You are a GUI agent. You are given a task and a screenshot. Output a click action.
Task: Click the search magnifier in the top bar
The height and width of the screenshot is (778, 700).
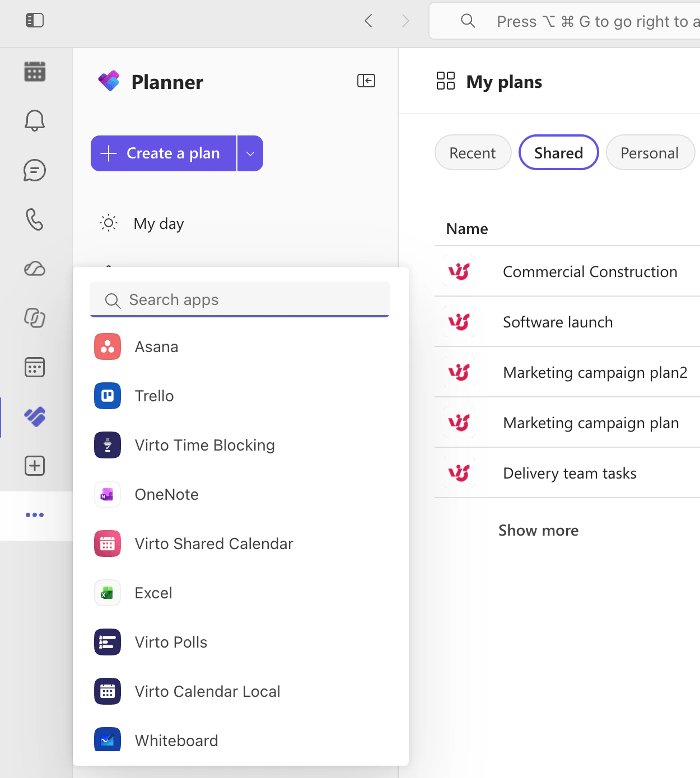pos(468,21)
